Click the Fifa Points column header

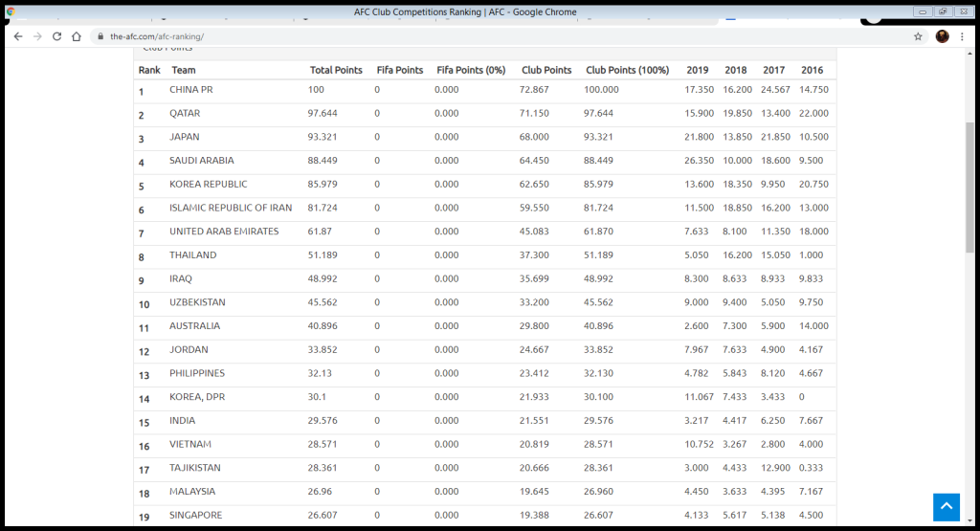(x=400, y=70)
